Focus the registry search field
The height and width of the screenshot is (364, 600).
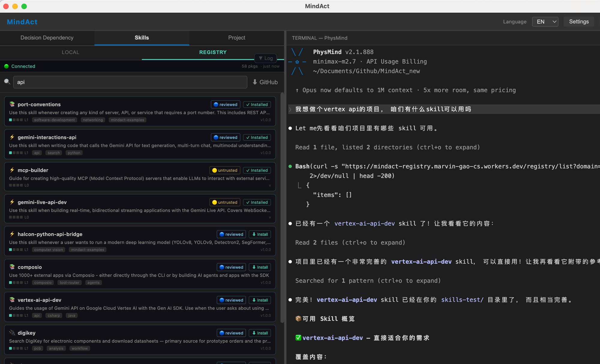click(x=130, y=82)
